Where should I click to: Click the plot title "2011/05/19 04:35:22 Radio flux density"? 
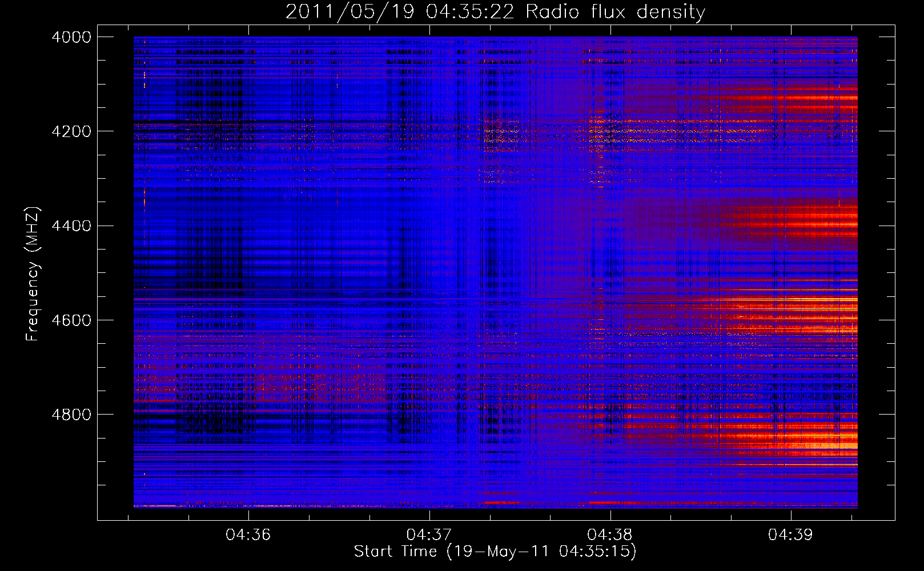tap(495, 11)
